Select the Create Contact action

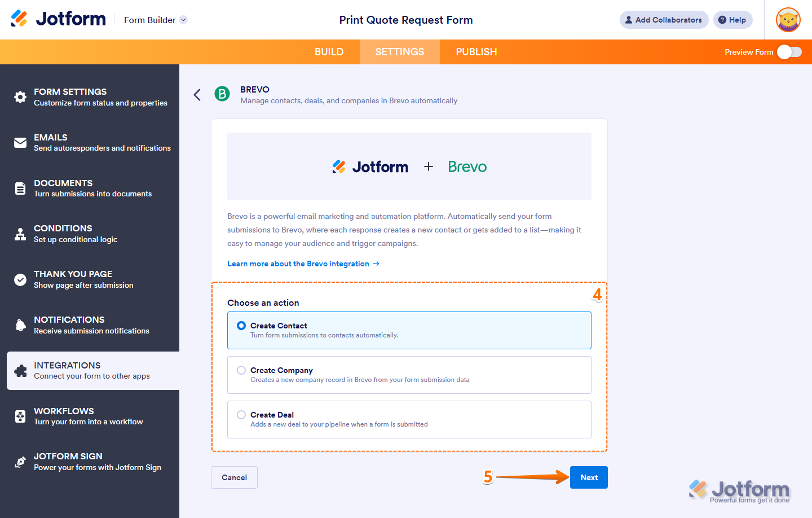pyautogui.click(x=241, y=325)
